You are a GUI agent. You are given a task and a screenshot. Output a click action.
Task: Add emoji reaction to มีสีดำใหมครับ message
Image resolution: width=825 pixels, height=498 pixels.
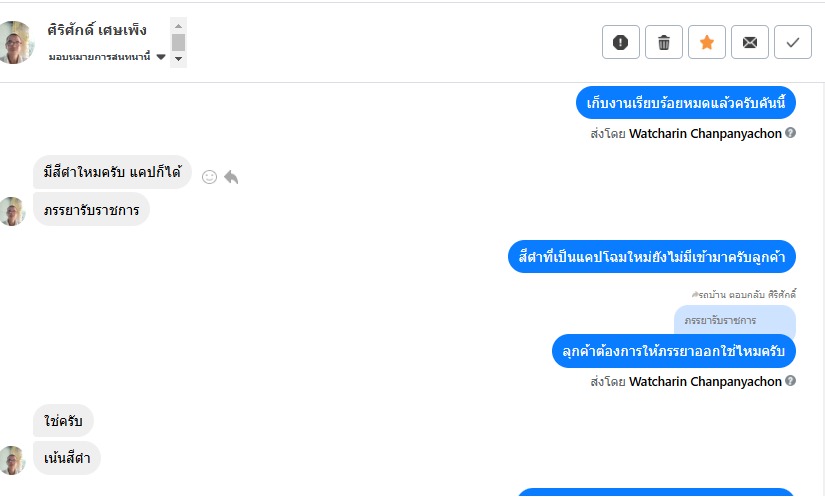click(x=209, y=177)
